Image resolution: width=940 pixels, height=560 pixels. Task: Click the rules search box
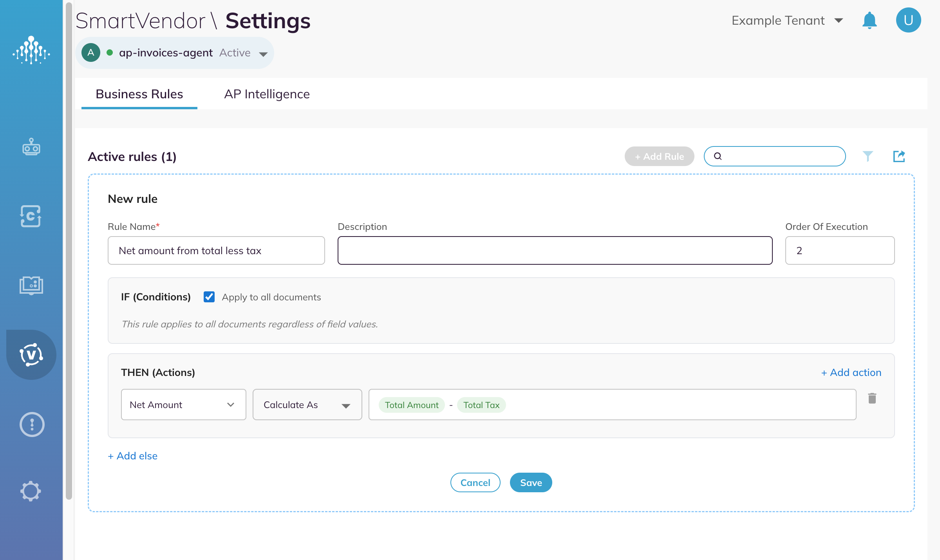click(x=775, y=156)
